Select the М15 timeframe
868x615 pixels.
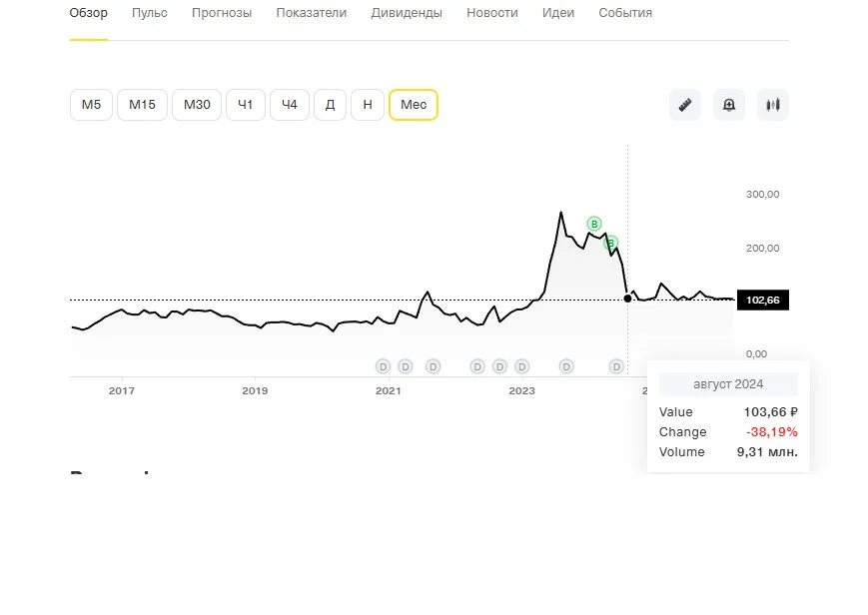[x=142, y=105]
